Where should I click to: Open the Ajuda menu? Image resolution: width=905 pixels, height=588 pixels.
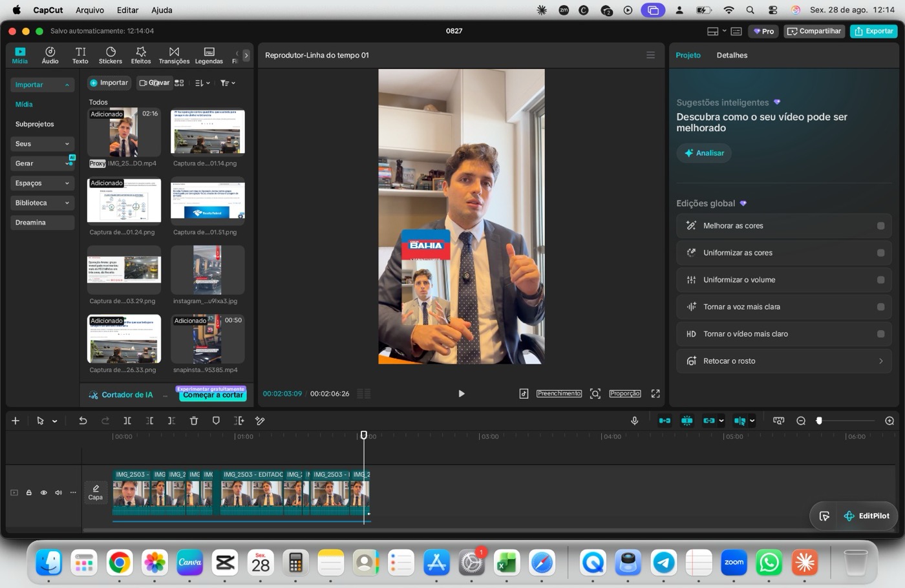point(162,10)
